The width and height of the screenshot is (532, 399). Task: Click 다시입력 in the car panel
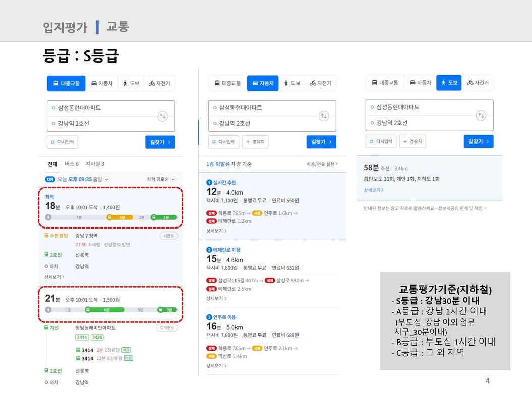click(x=223, y=142)
